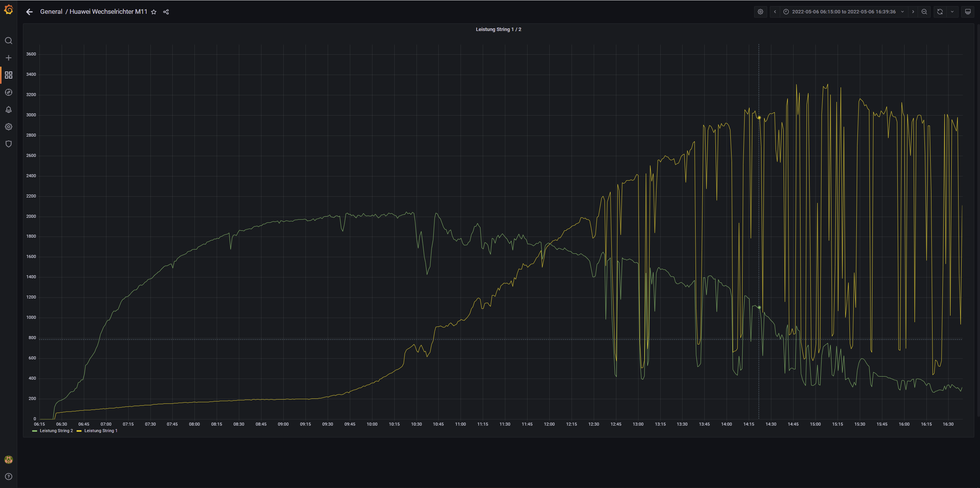Open dashboard settings gear in top bar
Viewport: 980px width, 488px height.
pos(760,12)
